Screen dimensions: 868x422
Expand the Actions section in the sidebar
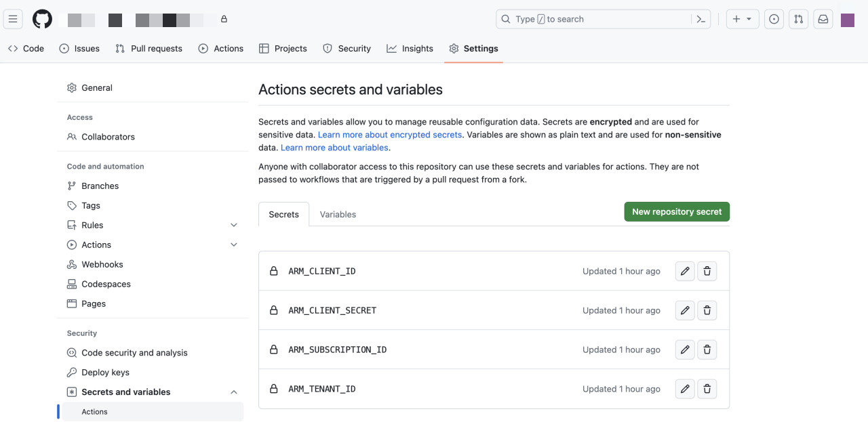[x=233, y=245]
